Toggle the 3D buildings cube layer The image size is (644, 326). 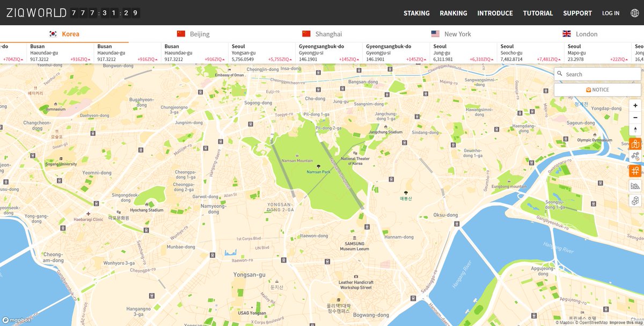(x=635, y=201)
